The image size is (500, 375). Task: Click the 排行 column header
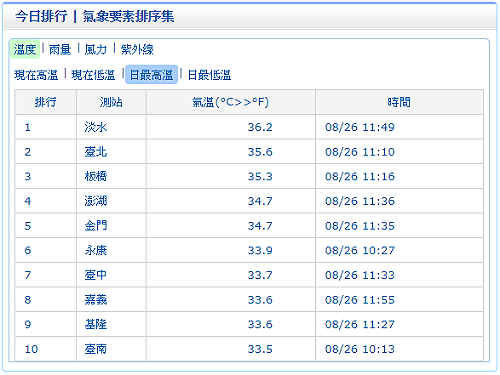point(46,102)
